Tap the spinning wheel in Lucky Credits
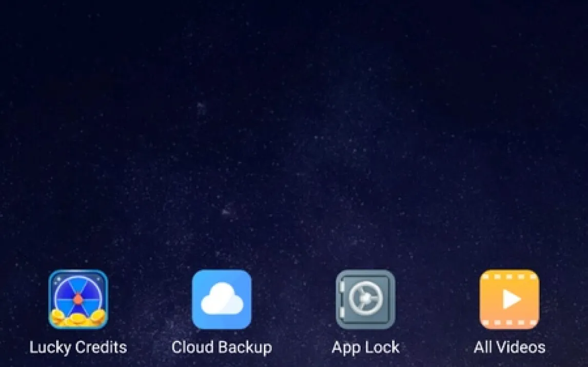The image size is (588, 367). tap(78, 296)
